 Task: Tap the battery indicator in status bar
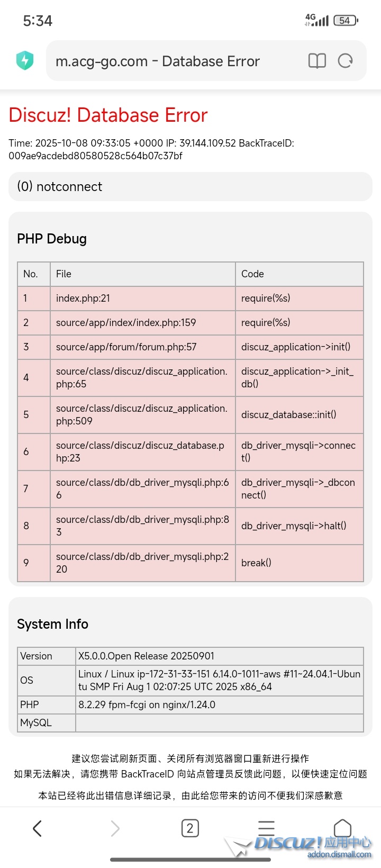pos(346,21)
